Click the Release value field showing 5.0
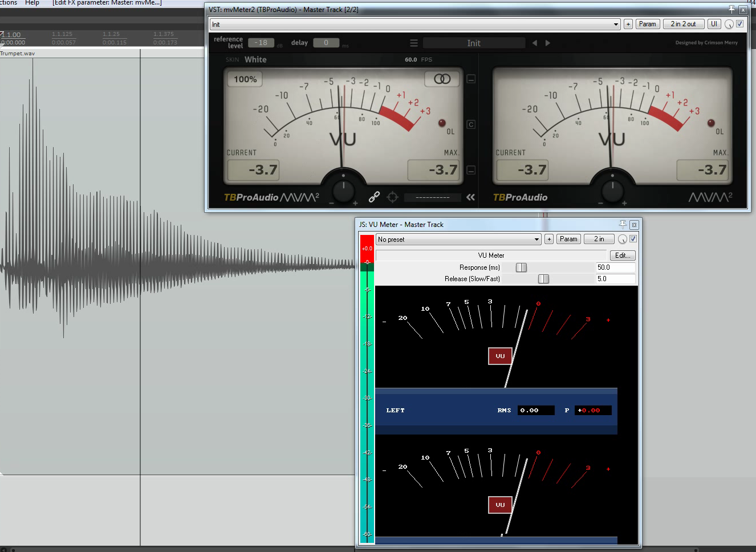The width and height of the screenshot is (756, 552). 615,279
